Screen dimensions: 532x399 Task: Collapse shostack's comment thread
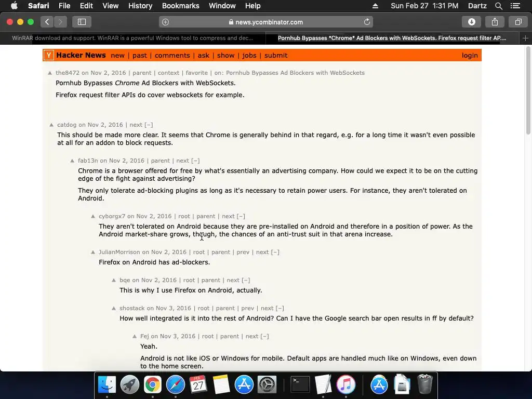280,309
